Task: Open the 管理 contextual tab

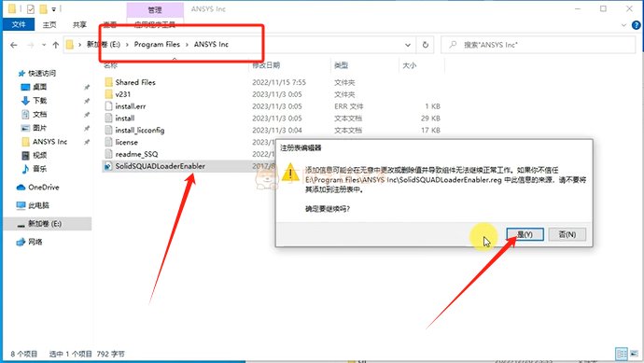Action: (155, 10)
